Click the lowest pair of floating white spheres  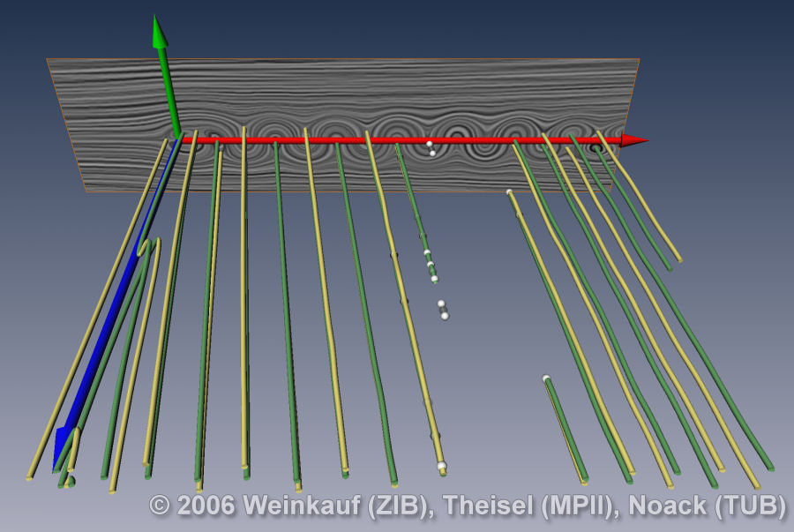443,310
